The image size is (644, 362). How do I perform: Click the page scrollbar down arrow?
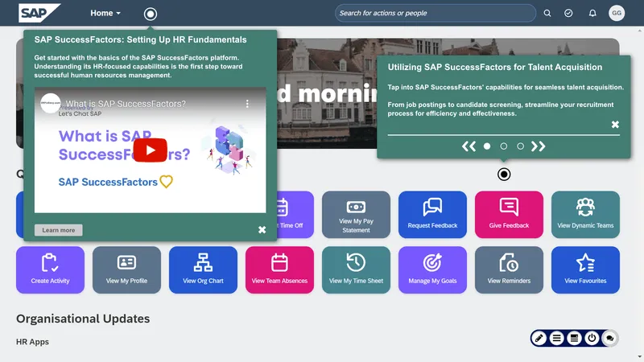click(x=640, y=357)
